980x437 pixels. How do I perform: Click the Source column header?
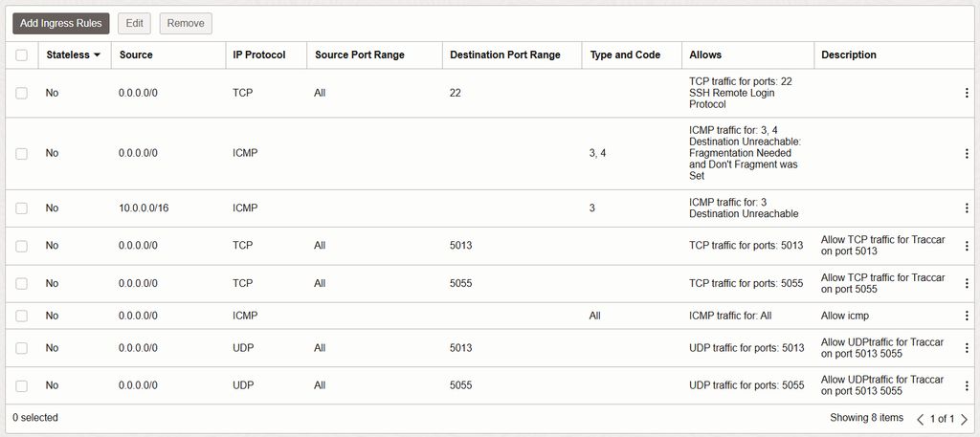(136, 55)
